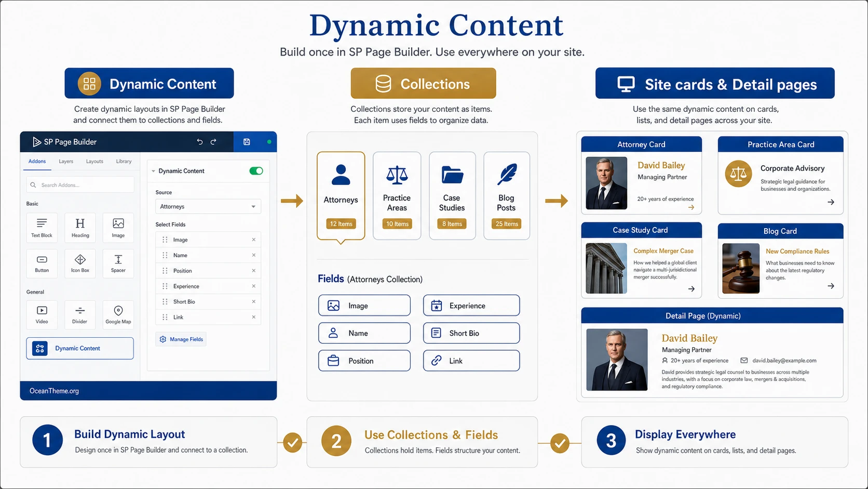Add the Google Map addon
The image size is (868, 489).
(118, 314)
